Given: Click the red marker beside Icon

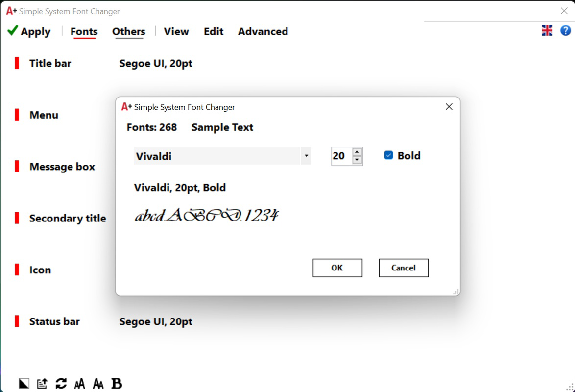Looking at the screenshot, I should pos(17,269).
